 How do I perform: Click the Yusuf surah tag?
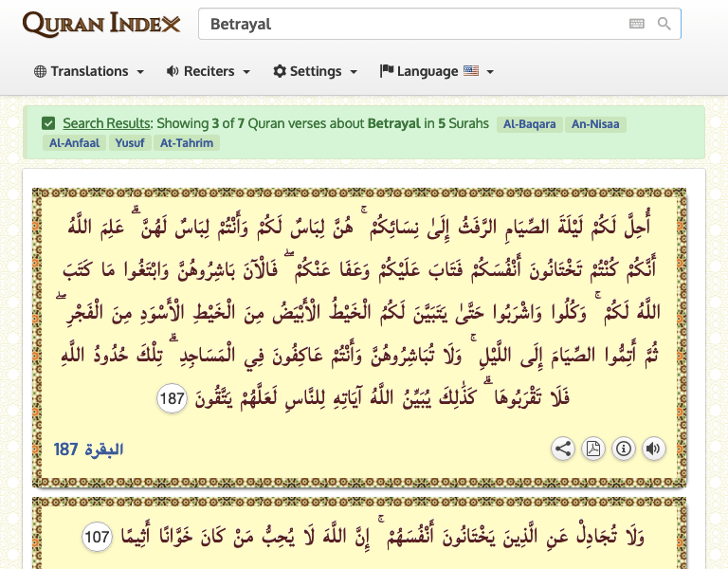(131, 143)
